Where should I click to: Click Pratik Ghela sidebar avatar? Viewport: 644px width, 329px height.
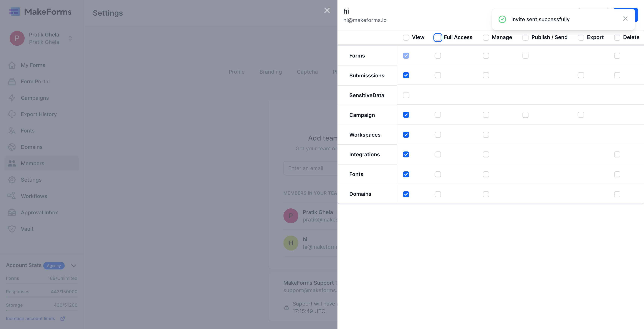pyautogui.click(x=17, y=38)
